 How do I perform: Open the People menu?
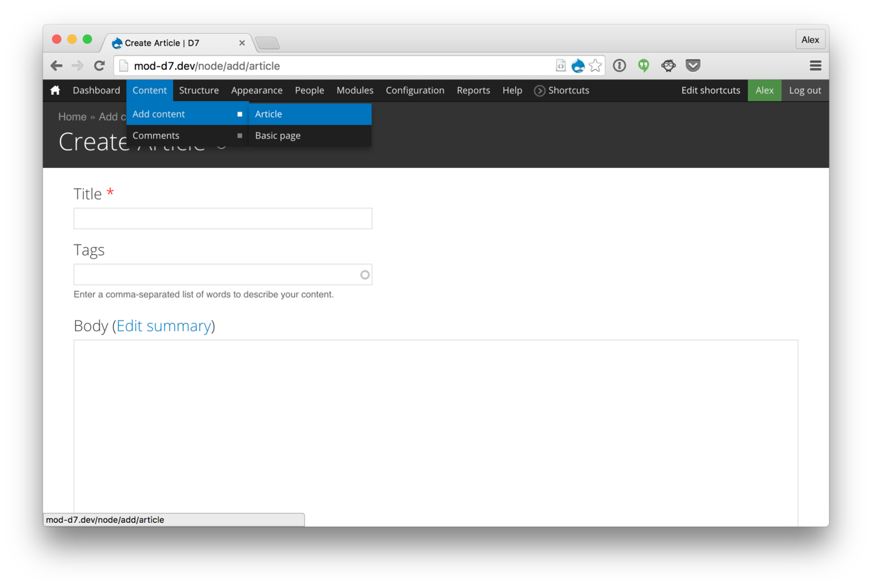tap(310, 90)
